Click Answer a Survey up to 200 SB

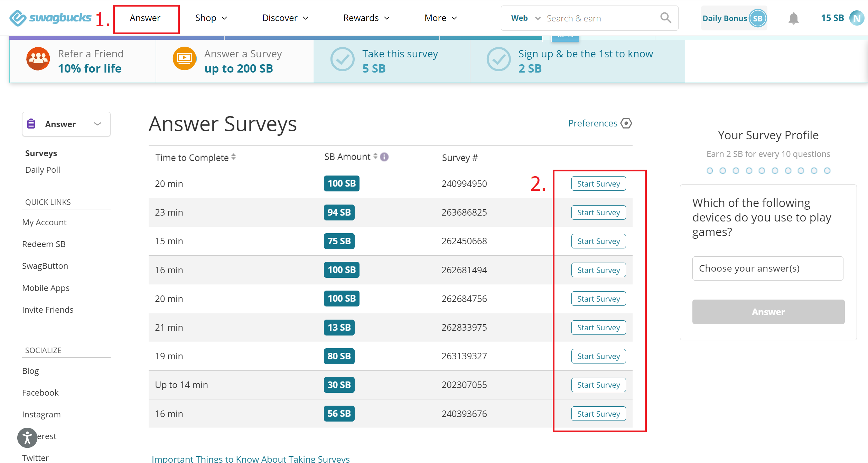(235, 61)
